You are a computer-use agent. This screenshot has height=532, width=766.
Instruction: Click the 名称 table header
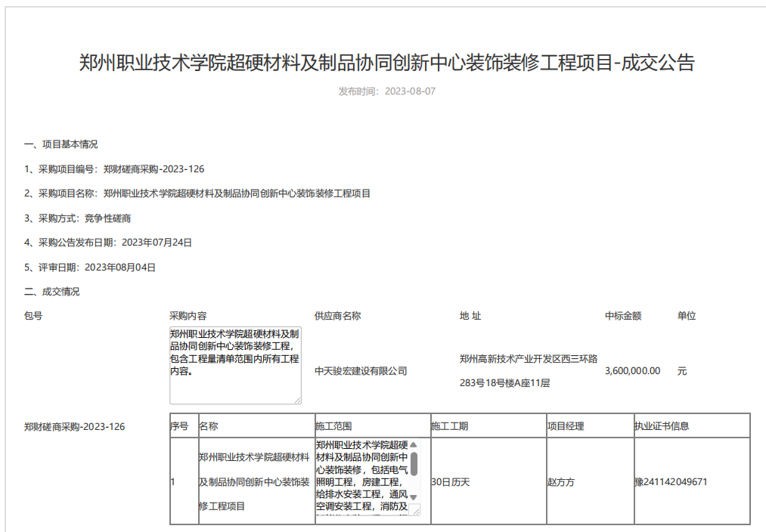tap(209, 426)
